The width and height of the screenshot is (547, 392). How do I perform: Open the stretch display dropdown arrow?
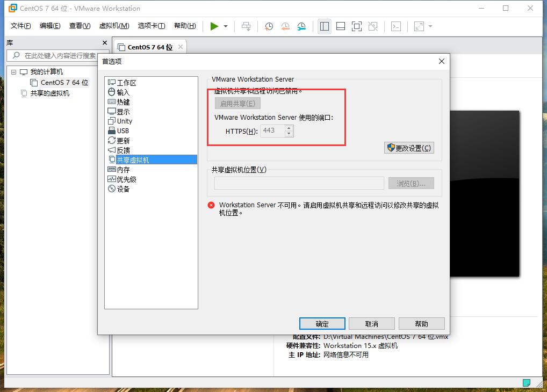coord(430,26)
